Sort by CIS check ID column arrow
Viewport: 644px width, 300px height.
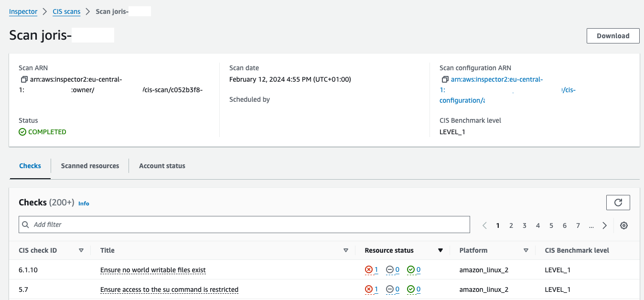click(x=81, y=250)
